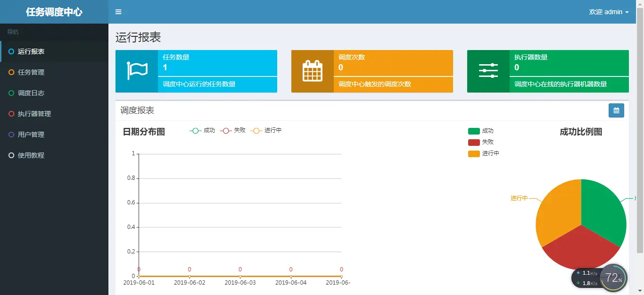
Task: Click the 任务调度中心 logo link
Action: pos(54,12)
